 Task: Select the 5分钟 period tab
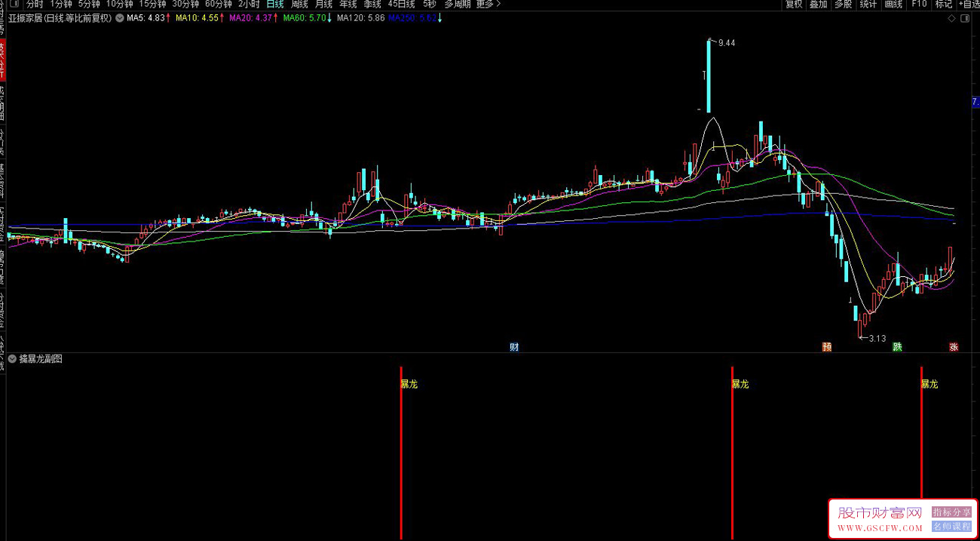tap(90, 4)
